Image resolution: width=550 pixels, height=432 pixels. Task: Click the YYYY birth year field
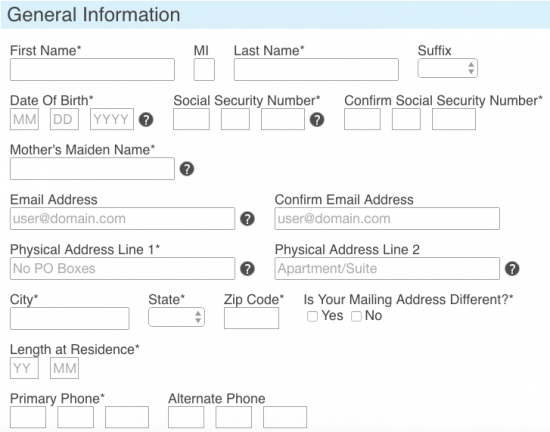coord(112,119)
